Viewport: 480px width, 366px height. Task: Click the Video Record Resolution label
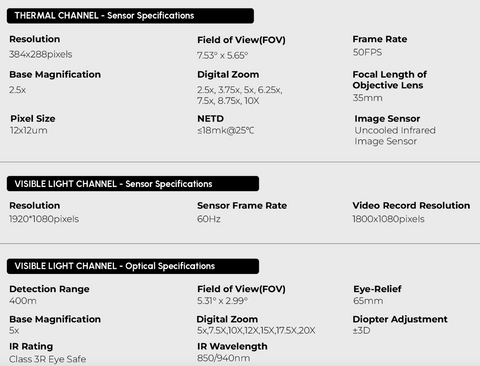411,206
